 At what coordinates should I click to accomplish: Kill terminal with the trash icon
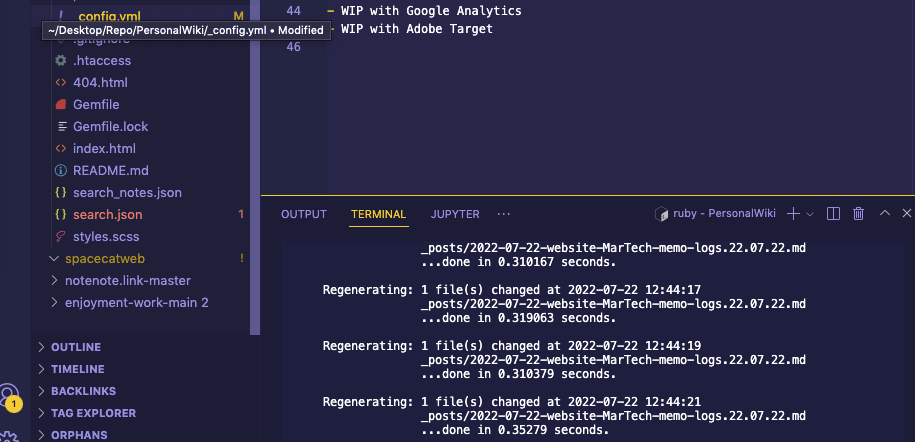tap(859, 214)
